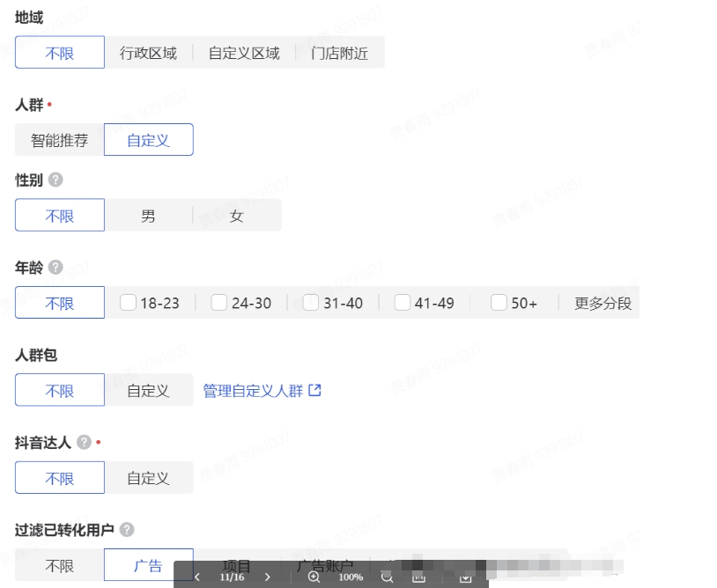Select 自定义区域 region option

coord(244,53)
